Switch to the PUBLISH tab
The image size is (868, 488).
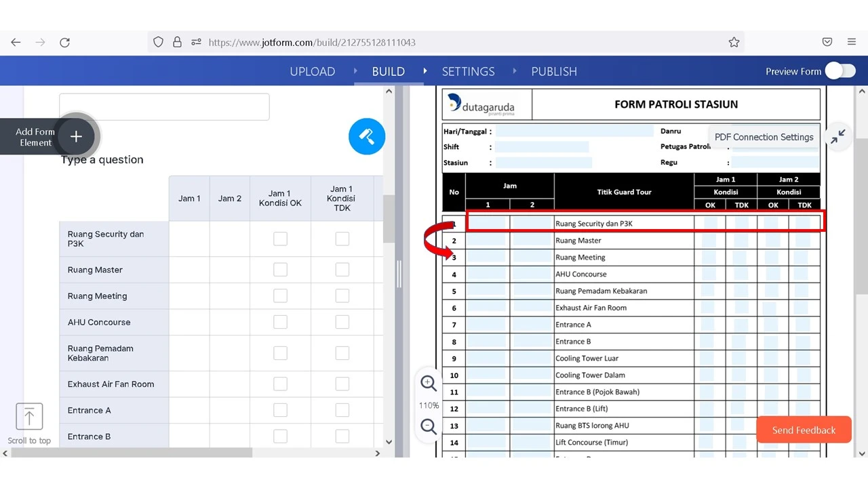click(554, 70)
